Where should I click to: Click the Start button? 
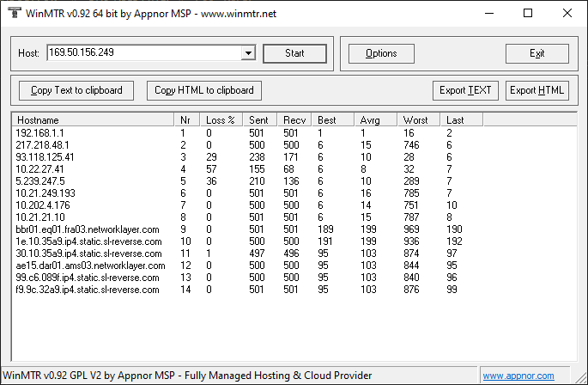click(x=294, y=53)
